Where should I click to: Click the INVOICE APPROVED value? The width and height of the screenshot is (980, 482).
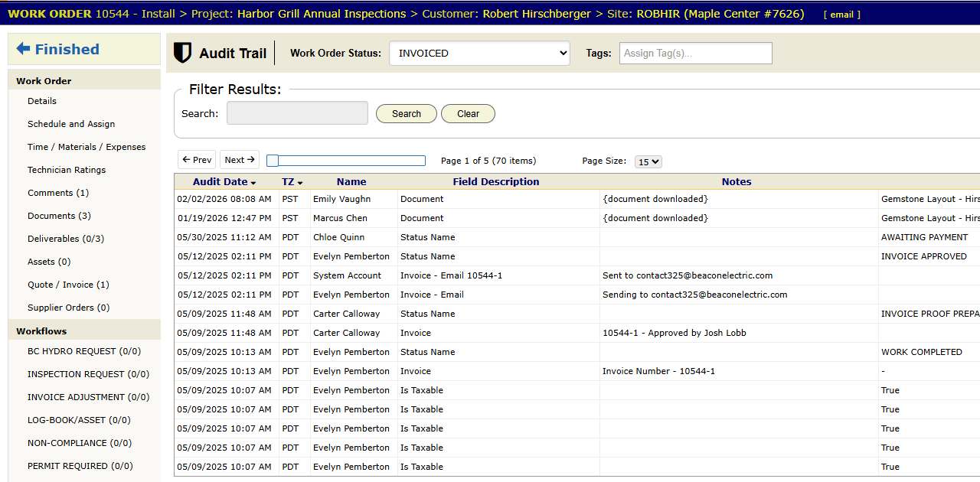(x=923, y=256)
